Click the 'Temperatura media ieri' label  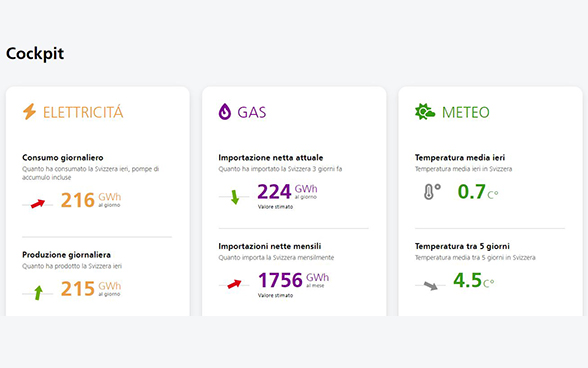(460, 158)
